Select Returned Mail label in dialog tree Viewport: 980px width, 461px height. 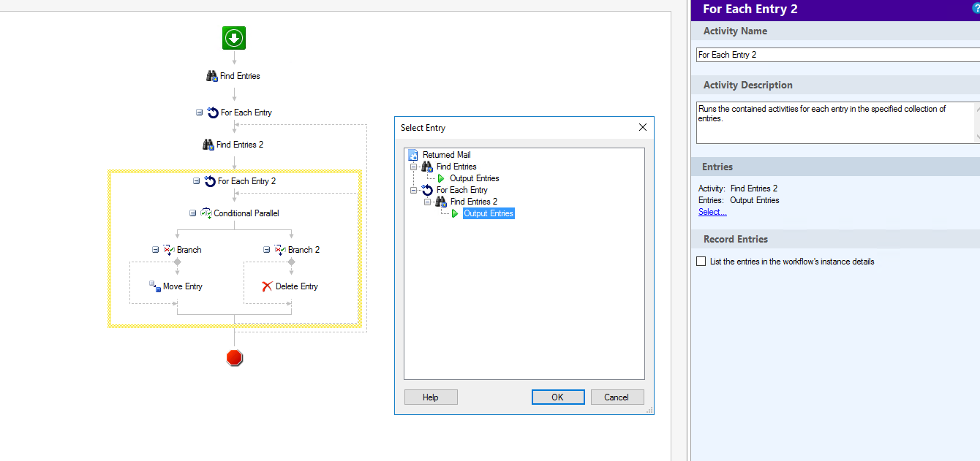coord(447,155)
